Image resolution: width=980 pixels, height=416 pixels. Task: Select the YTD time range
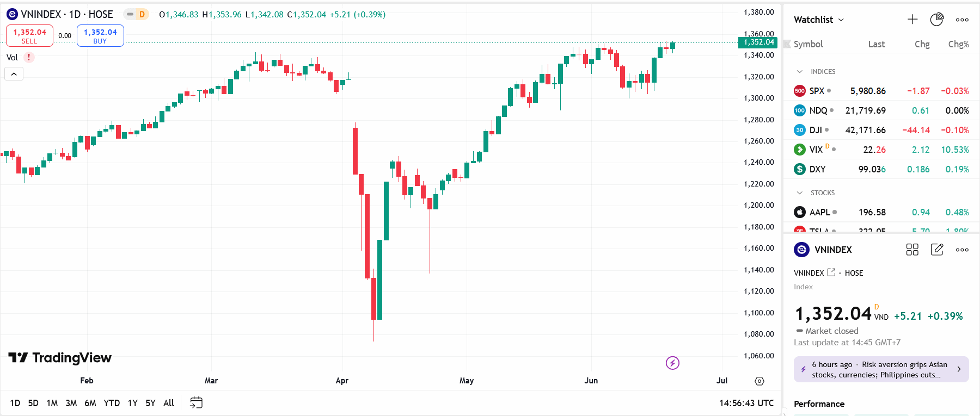[x=112, y=403]
